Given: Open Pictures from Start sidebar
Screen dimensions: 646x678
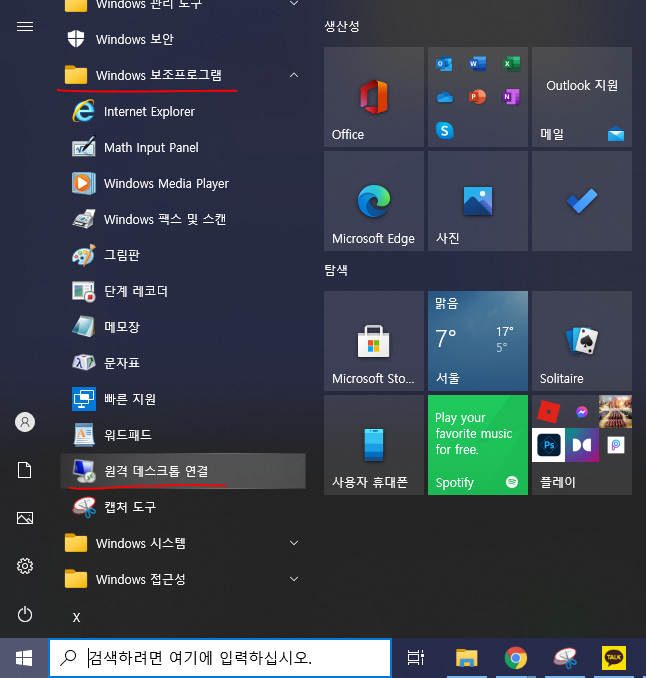Looking at the screenshot, I should point(25,518).
